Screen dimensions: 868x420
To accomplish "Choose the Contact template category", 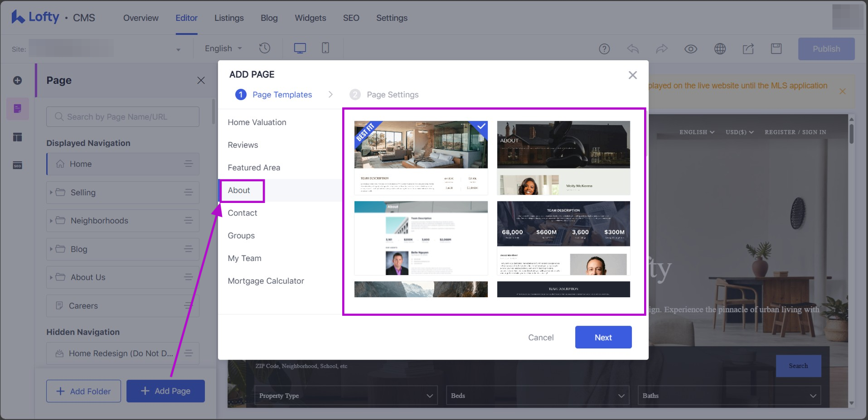I will (x=242, y=213).
